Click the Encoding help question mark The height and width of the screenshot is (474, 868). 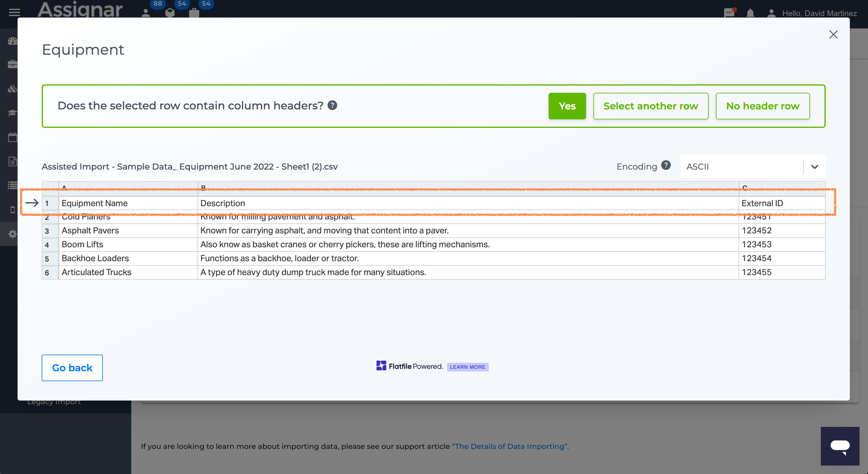tap(666, 165)
